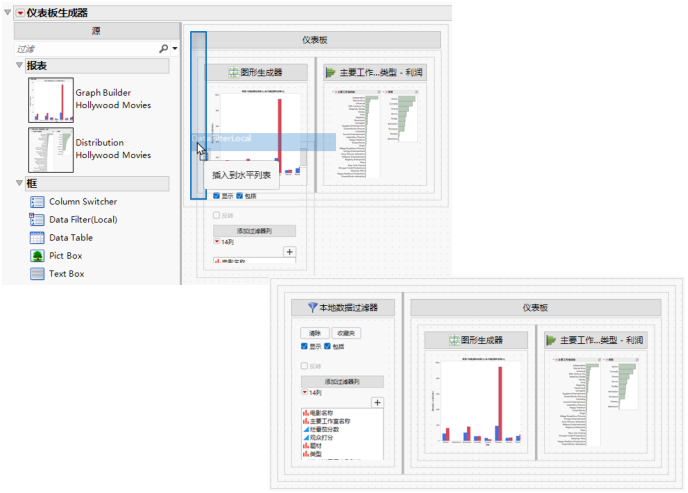Click the 清除 button
The height and width of the screenshot is (493, 688).
(x=315, y=333)
